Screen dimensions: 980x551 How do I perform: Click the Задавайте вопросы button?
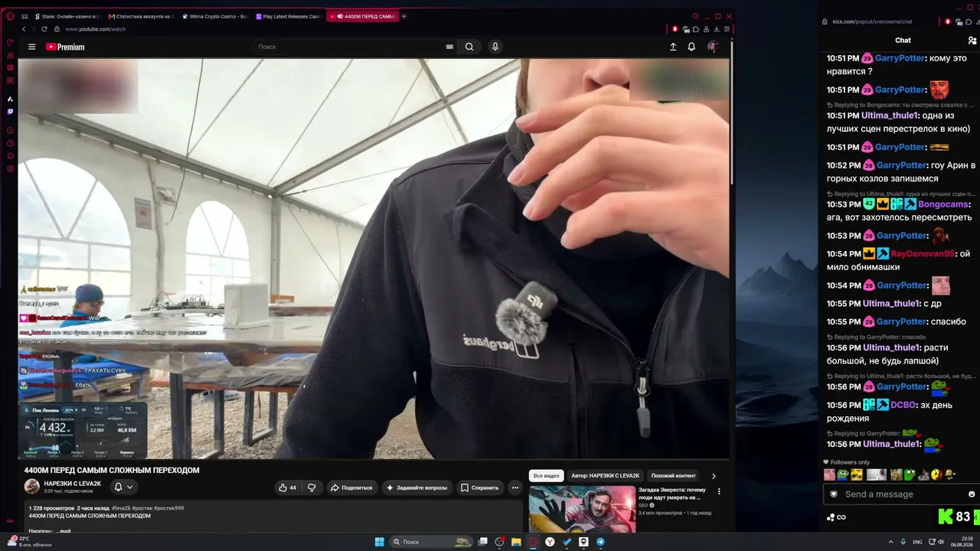pyautogui.click(x=416, y=487)
